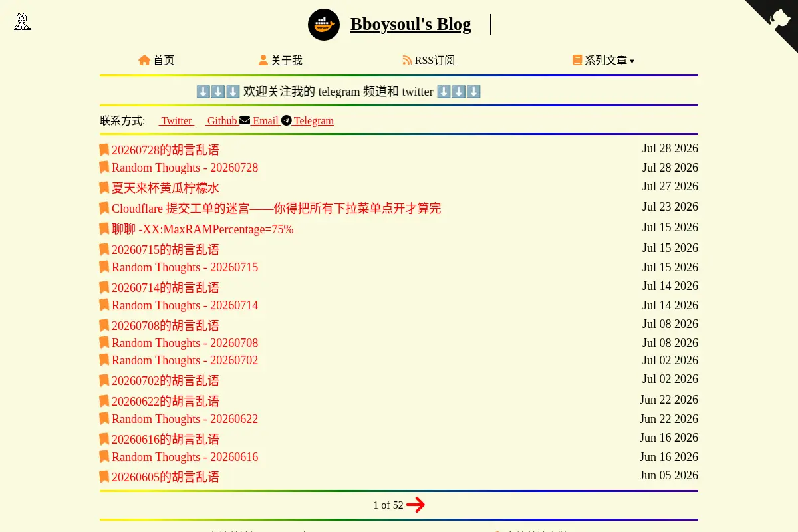
Task: Open post Random Thoughts - 20260714
Action: pos(185,305)
